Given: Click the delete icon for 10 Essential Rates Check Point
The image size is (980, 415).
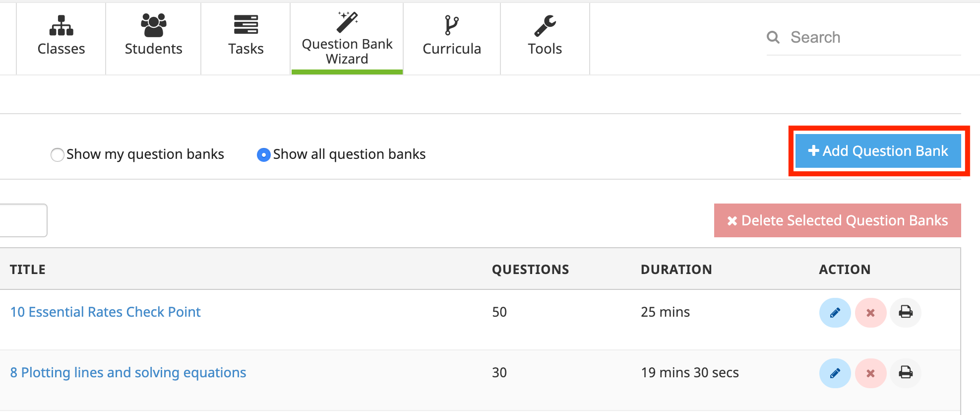Looking at the screenshot, I should (x=870, y=312).
